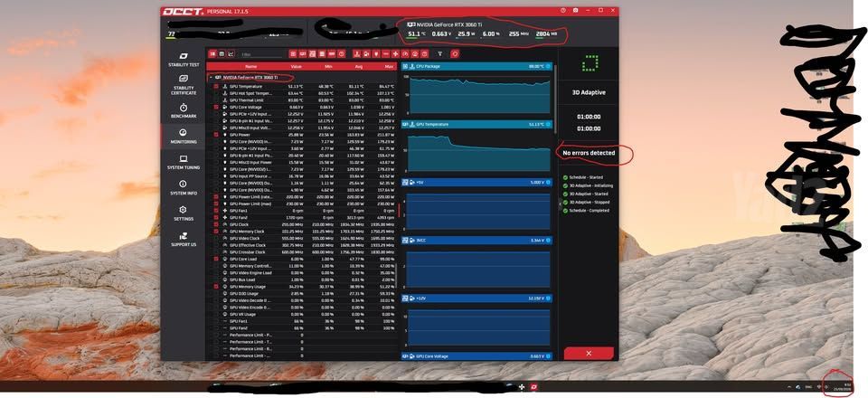Open the System Tuning section

[184, 162]
